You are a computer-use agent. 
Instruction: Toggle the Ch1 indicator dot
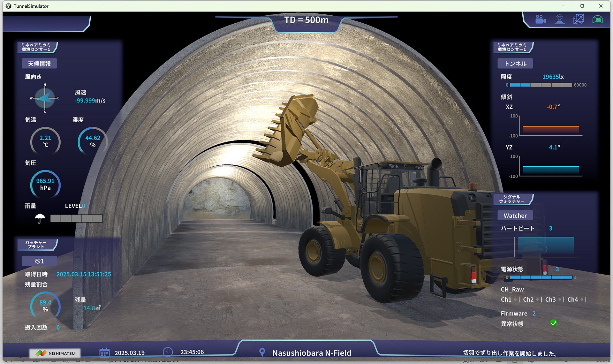[515, 300]
